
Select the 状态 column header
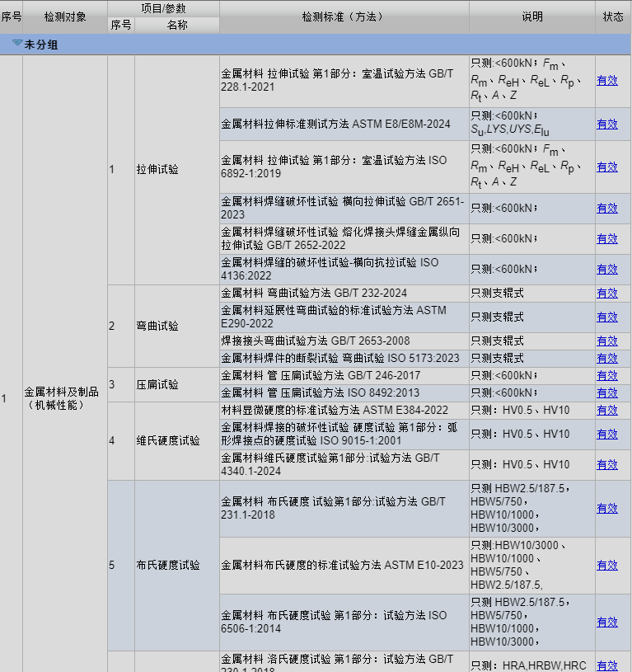coord(613,17)
